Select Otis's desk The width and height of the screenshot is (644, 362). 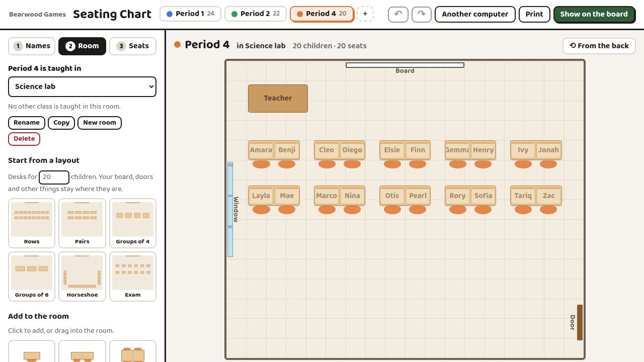pyautogui.click(x=392, y=196)
